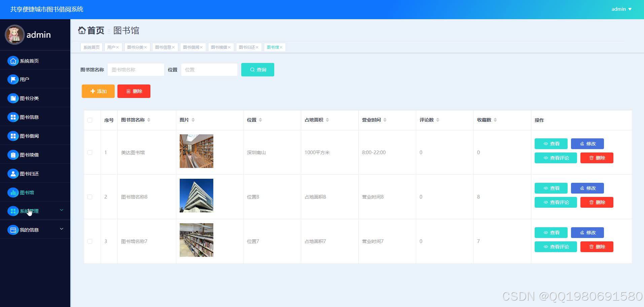Click the home icon beside 首页 breadcrumb
Image resolution: width=644 pixels, height=307 pixels.
tap(82, 30)
